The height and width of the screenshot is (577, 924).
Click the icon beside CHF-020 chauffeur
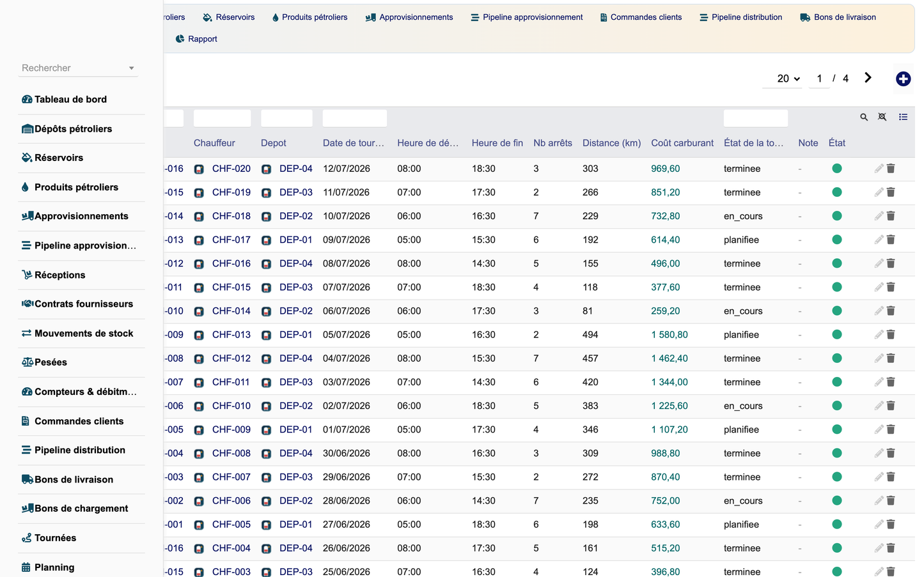199,169
